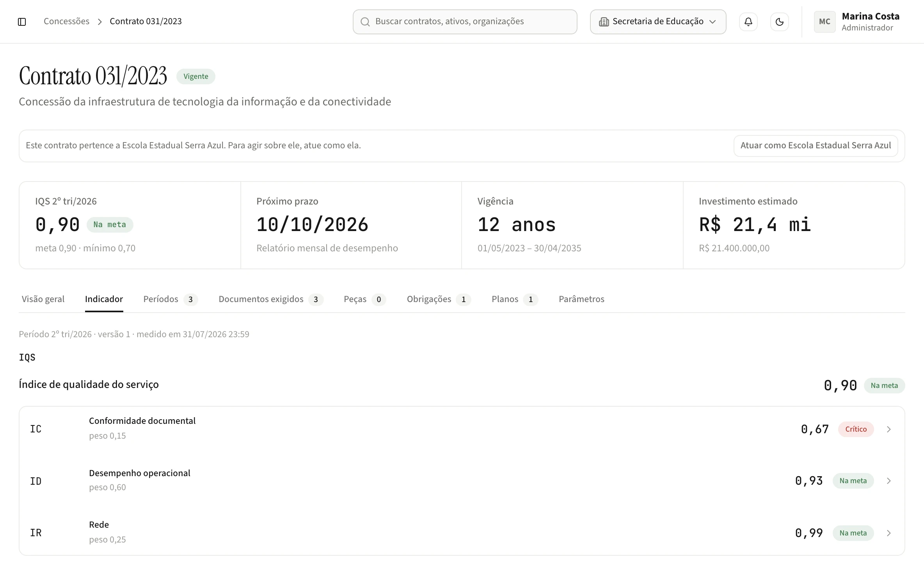Click the 0,93 score value

click(x=809, y=481)
